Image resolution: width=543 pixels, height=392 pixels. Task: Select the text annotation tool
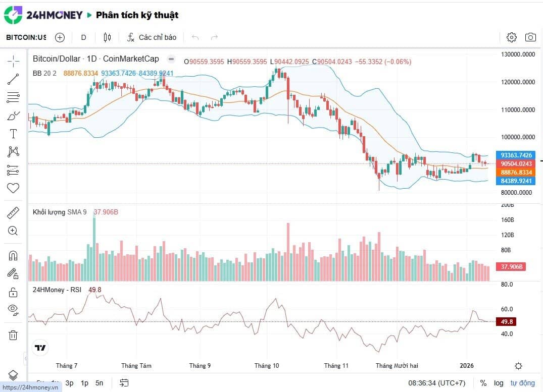13,134
